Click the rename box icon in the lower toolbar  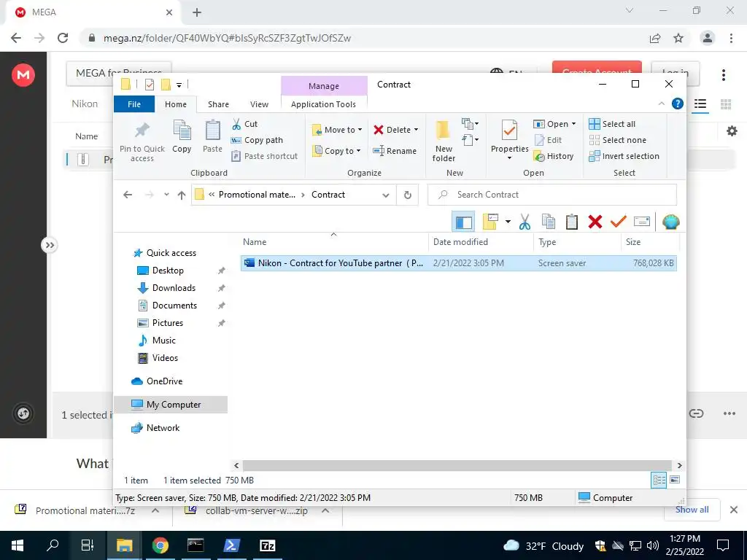pos(642,222)
